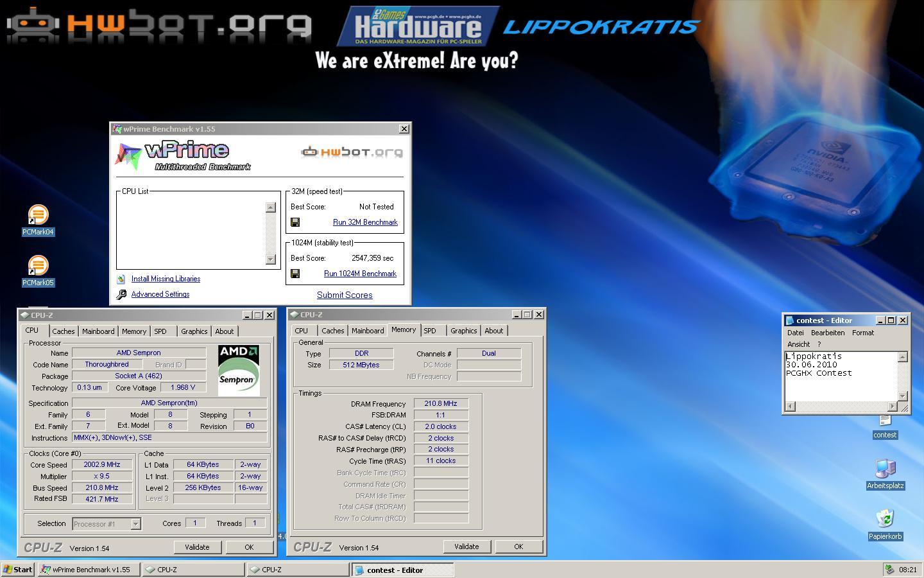Screen dimensions: 924x578
Task: Open the contest file on desktop
Action: coord(885,427)
